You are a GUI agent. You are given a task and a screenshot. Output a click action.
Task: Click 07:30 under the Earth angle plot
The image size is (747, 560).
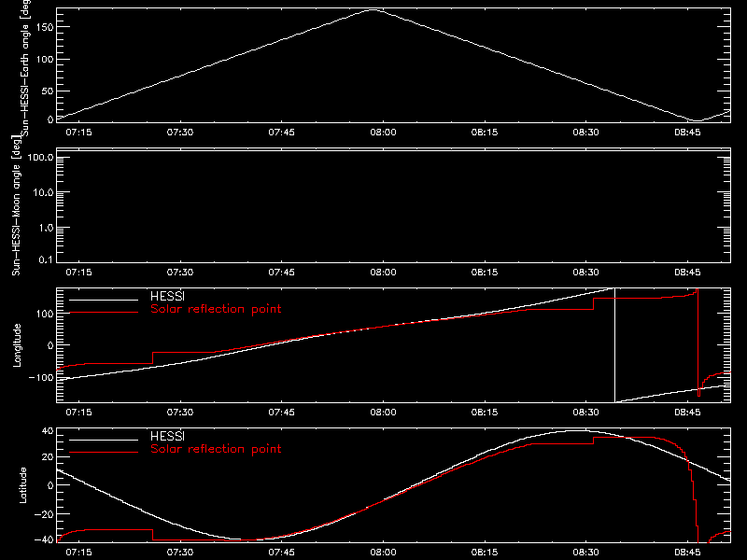tap(180, 133)
